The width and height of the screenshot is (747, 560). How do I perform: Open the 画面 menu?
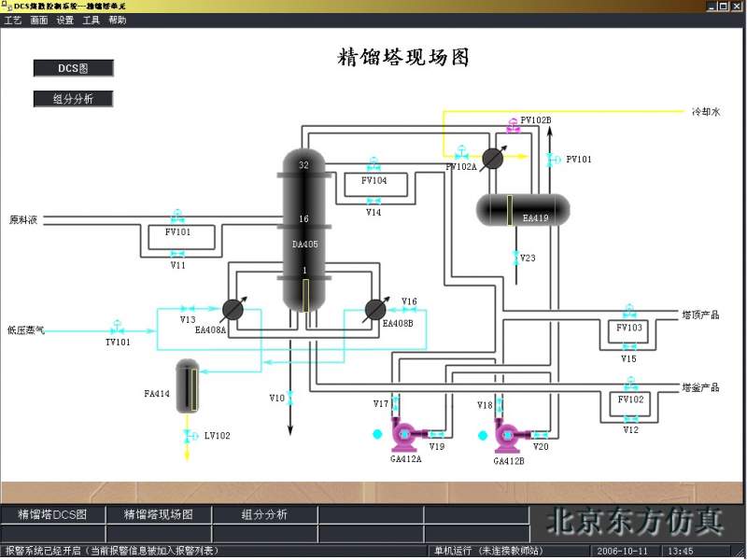[x=39, y=20]
